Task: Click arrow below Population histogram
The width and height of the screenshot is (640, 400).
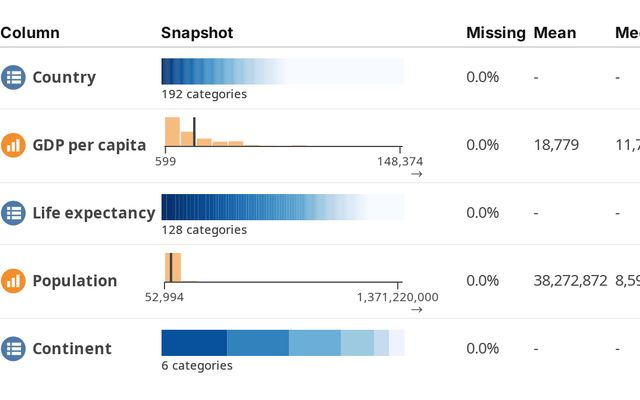Action: pyautogui.click(x=416, y=310)
